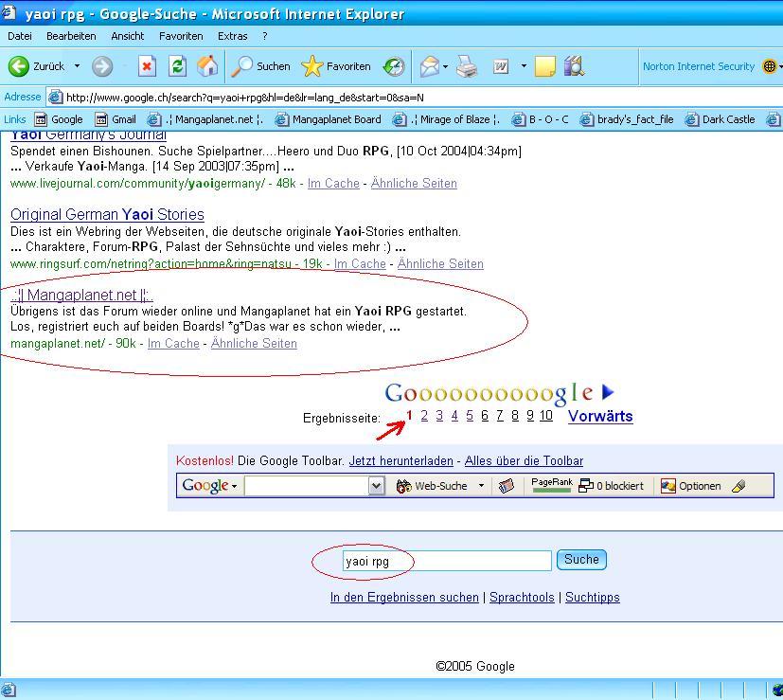The image size is (783, 700).
Task: Expand the Google Toolbar search box dropdown
Action: click(x=377, y=486)
